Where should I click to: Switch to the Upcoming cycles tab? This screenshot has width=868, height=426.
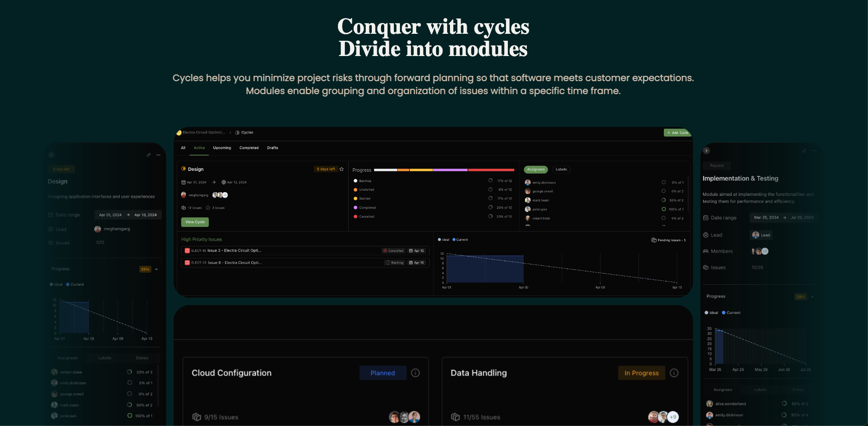point(222,148)
